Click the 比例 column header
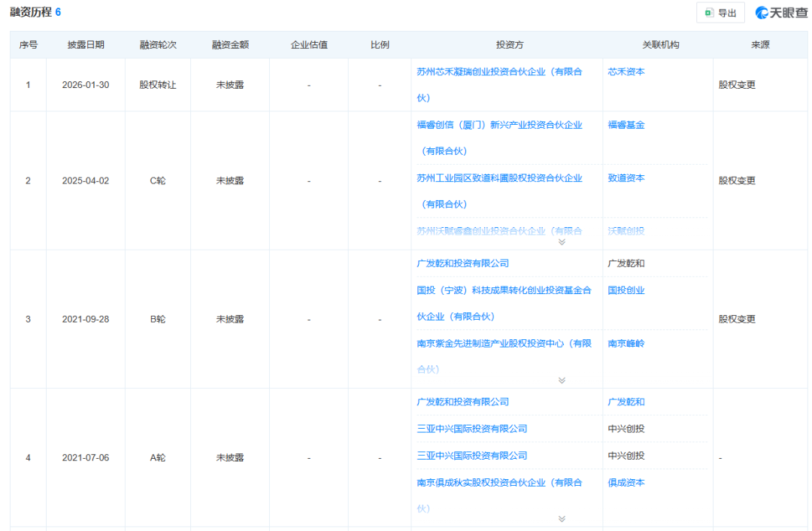 pos(380,44)
